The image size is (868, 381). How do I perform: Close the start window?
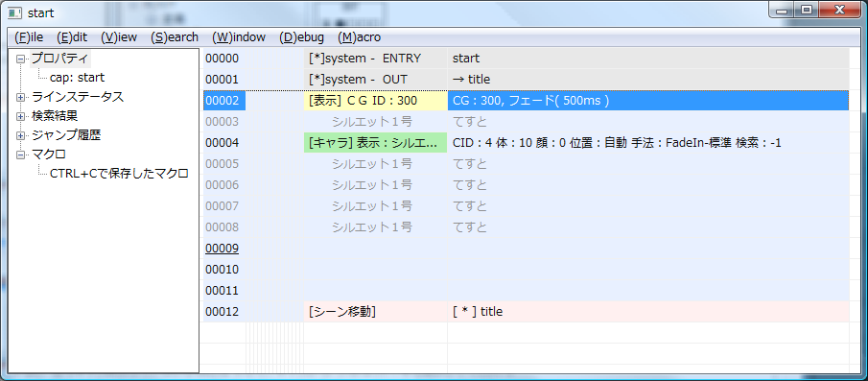(839, 10)
